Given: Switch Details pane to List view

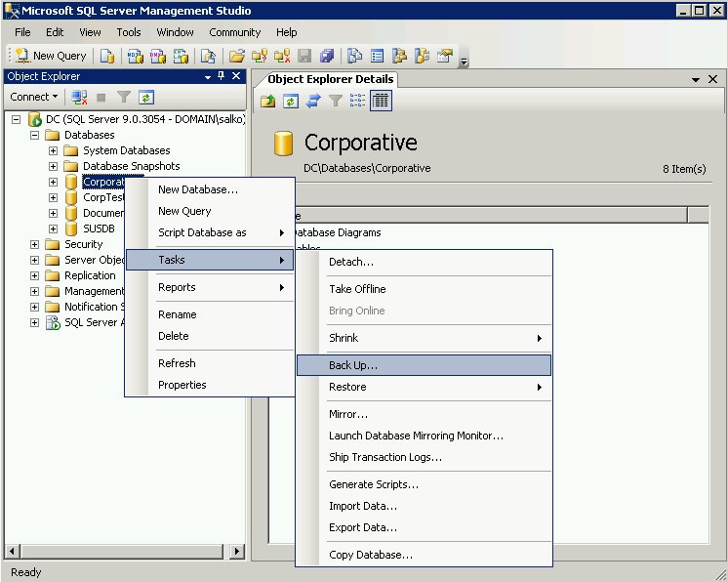Looking at the screenshot, I should pyautogui.click(x=357, y=101).
